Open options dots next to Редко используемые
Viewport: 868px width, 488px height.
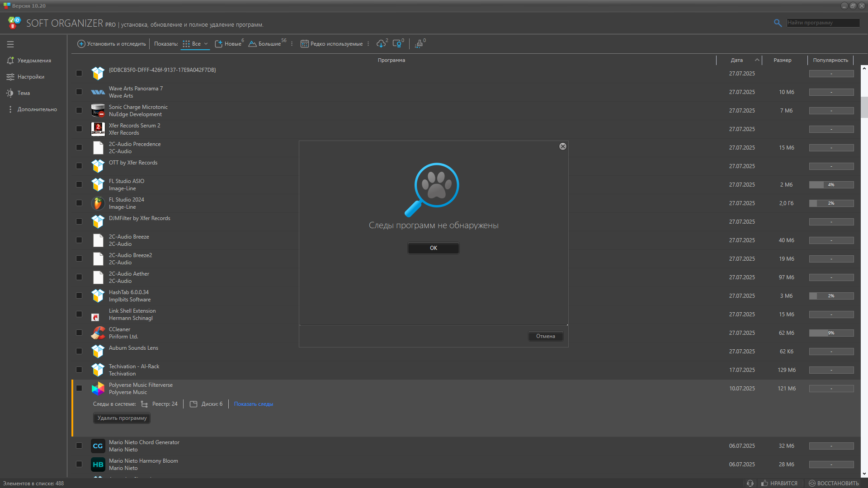[x=368, y=44]
